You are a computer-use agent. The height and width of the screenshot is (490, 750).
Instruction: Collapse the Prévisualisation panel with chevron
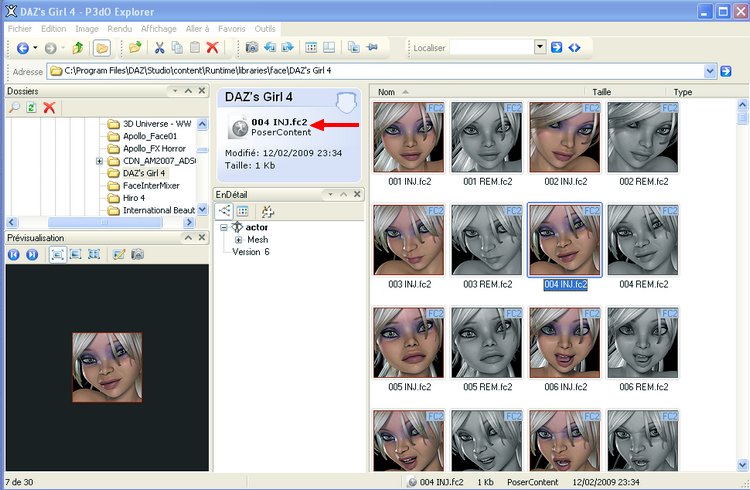tap(188, 238)
